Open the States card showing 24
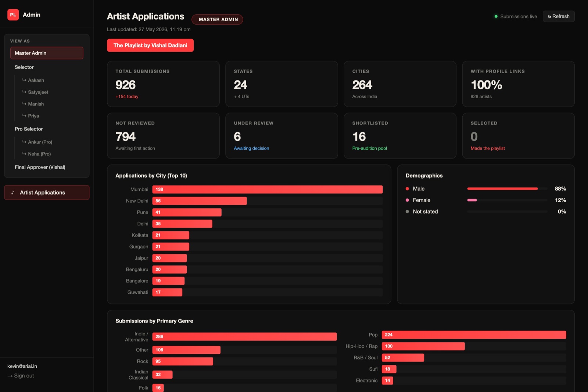588x392 pixels. [x=282, y=84]
